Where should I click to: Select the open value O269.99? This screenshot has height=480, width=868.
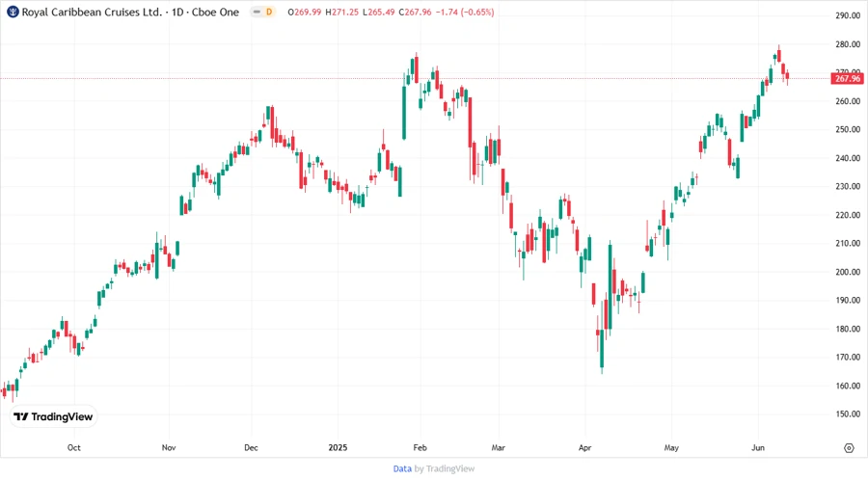tap(304, 12)
